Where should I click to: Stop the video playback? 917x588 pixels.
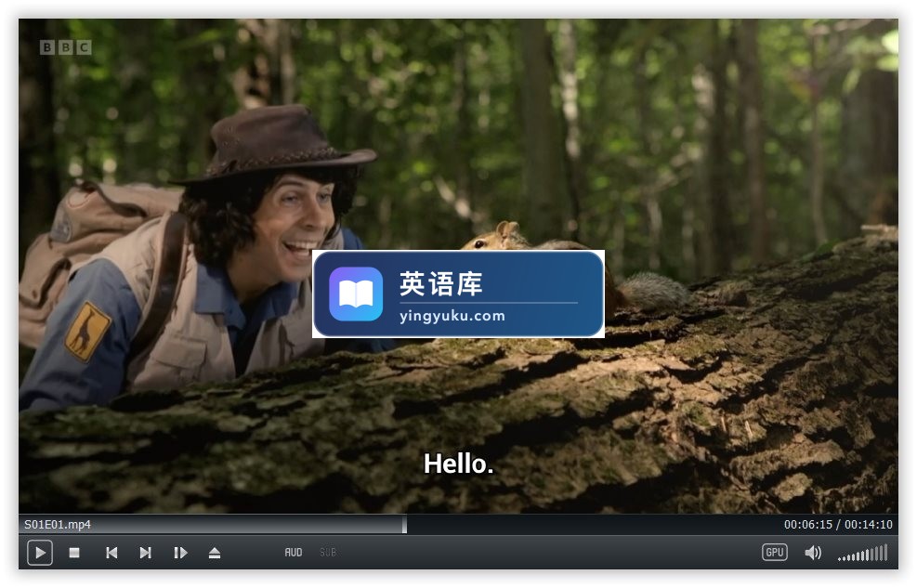74,553
